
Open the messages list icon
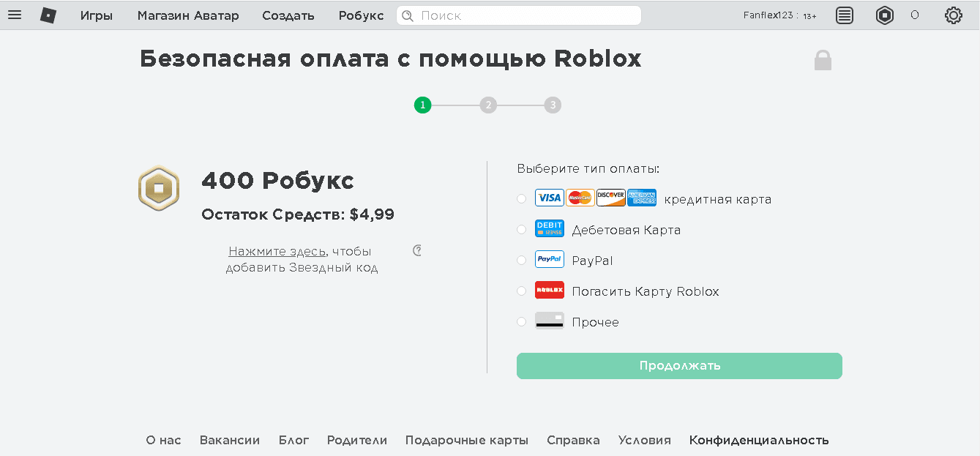point(844,15)
